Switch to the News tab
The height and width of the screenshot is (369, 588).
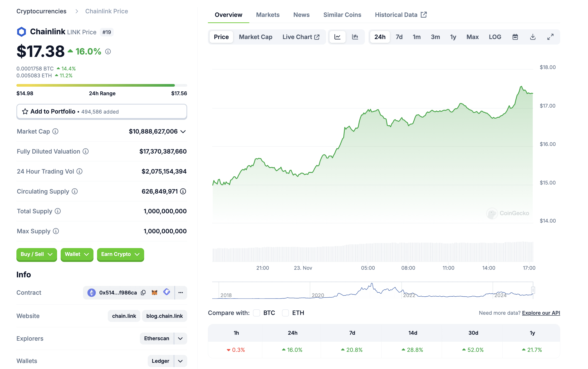pos(301,15)
